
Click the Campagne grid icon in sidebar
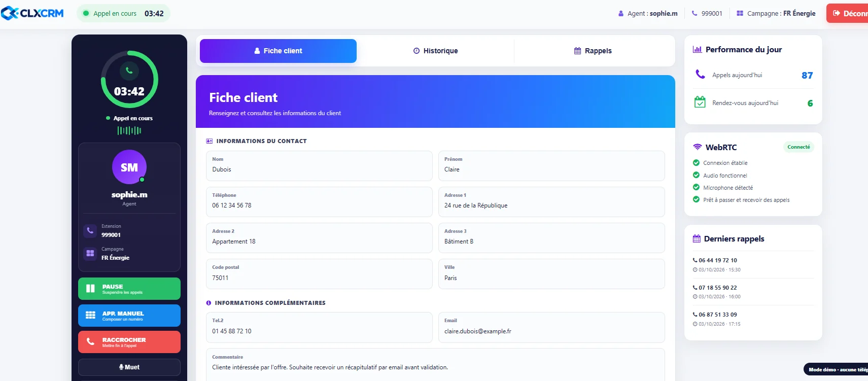click(x=90, y=253)
